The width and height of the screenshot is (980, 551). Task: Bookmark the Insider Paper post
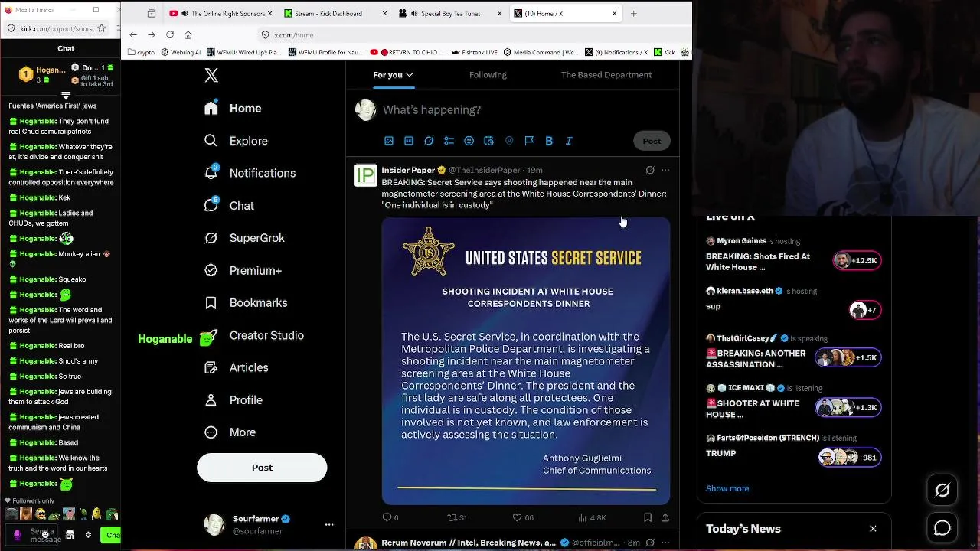click(x=648, y=518)
